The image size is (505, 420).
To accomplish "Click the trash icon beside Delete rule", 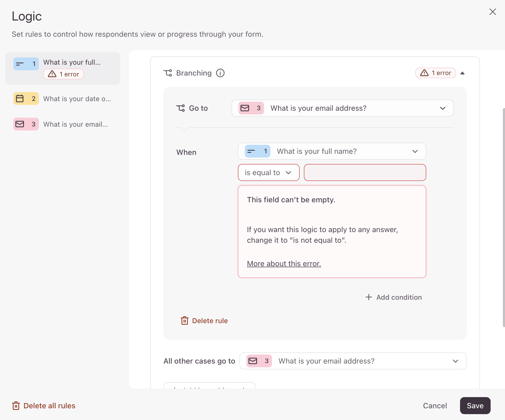I will click(185, 320).
